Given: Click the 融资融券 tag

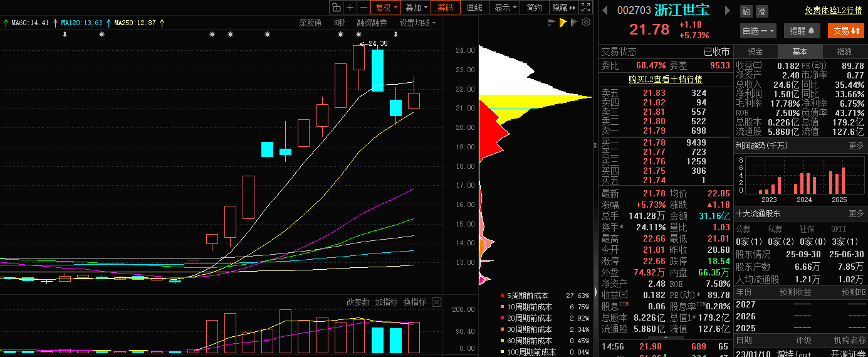Looking at the screenshot, I should pos(372,23).
